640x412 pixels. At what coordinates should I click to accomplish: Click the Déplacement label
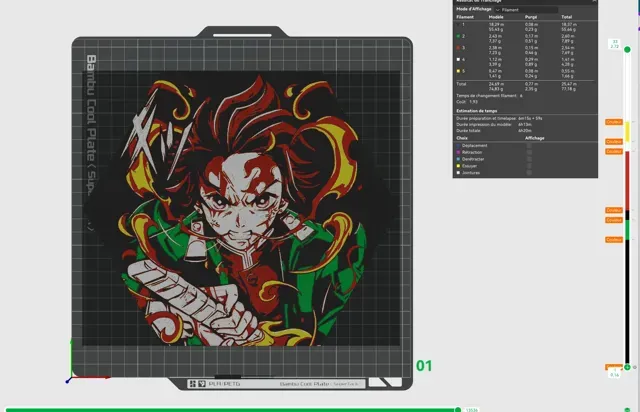coord(475,145)
